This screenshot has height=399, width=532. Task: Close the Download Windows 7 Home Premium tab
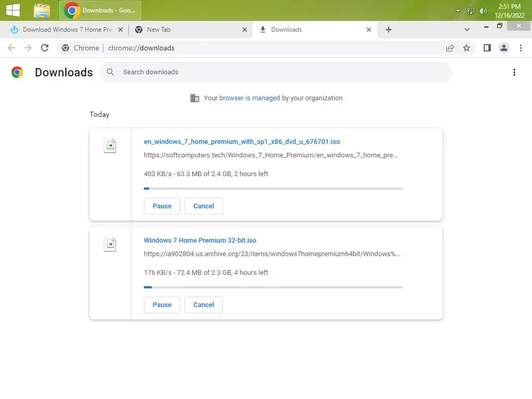click(121, 30)
